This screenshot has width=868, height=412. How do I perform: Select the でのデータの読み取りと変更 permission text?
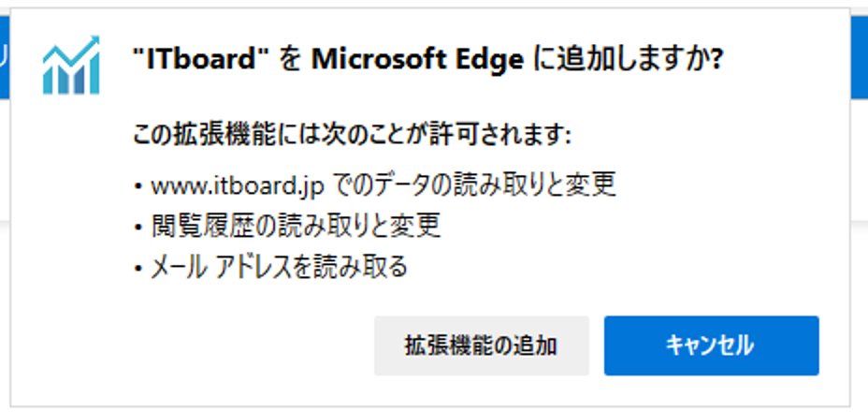pos(475,185)
